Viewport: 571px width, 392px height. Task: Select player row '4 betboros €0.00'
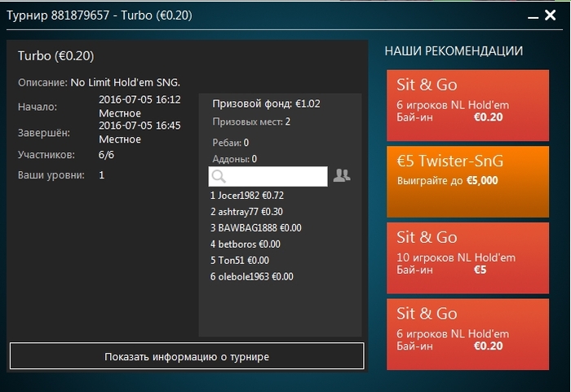point(245,244)
